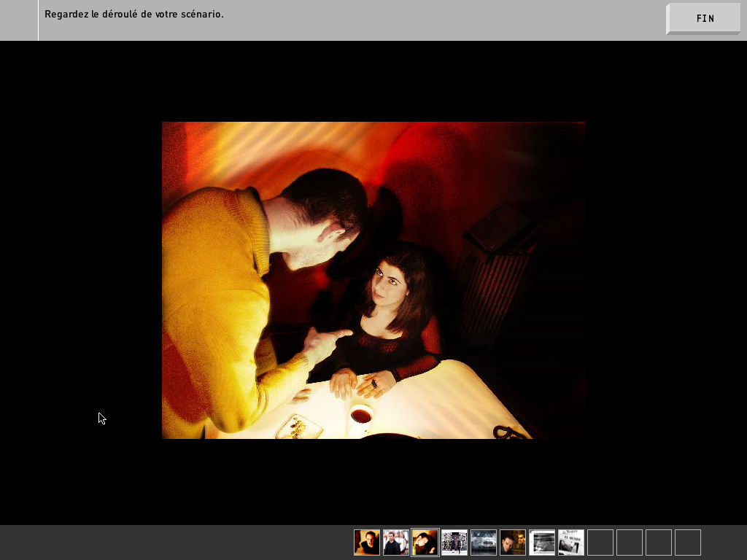Open the grey framed car photo thumbnail
The image size is (747, 560).
pyautogui.click(x=542, y=542)
